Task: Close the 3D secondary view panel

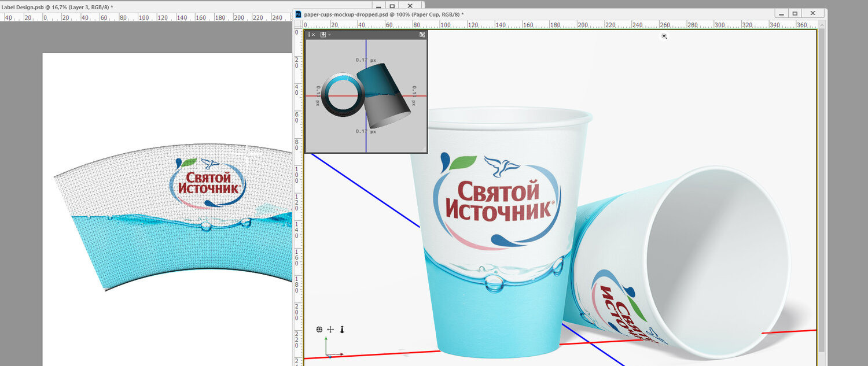Action: coord(314,35)
